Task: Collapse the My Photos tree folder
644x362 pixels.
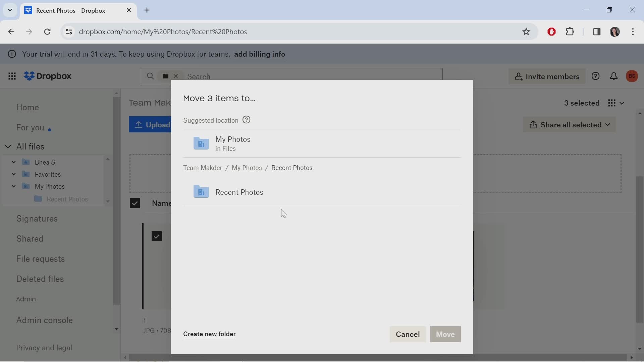Action: pyautogui.click(x=14, y=186)
